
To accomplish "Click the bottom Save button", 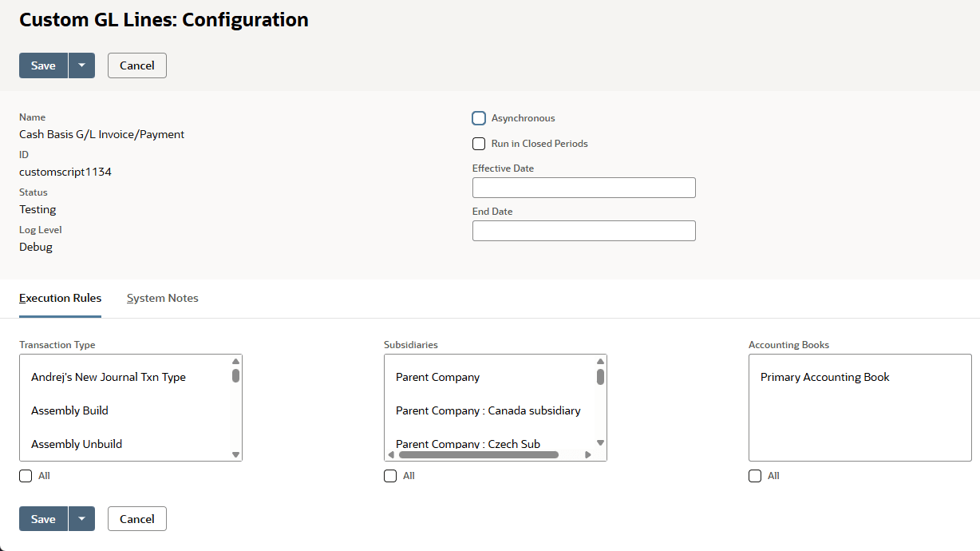I will pyautogui.click(x=43, y=519).
